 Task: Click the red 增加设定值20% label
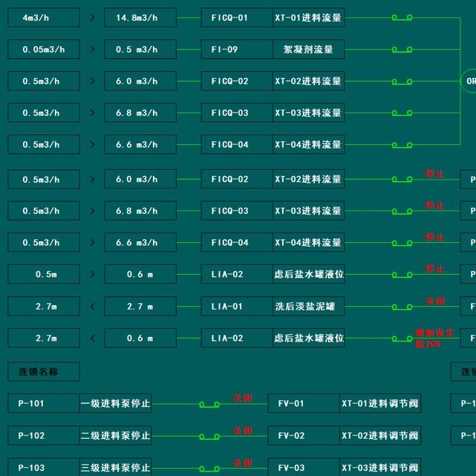(434, 338)
